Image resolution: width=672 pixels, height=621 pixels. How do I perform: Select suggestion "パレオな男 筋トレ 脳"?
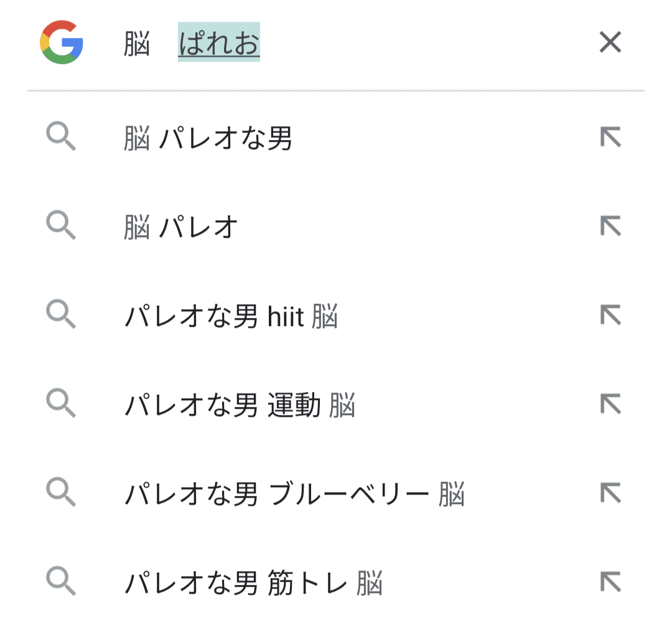253,584
